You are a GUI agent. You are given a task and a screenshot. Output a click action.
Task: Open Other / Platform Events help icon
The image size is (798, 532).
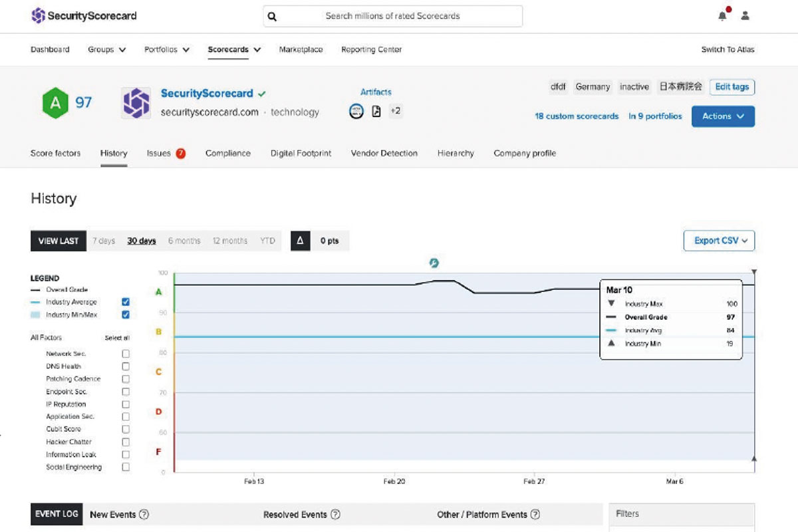pos(535,514)
